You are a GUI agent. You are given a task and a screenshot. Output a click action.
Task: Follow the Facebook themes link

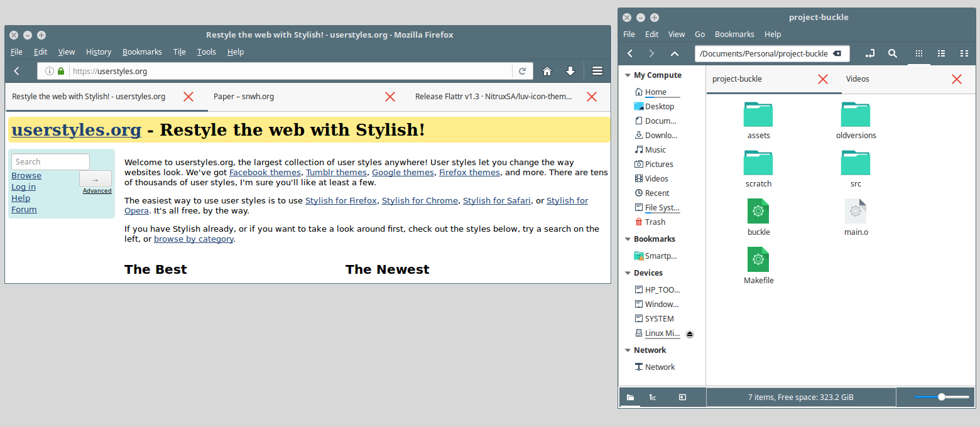265,172
